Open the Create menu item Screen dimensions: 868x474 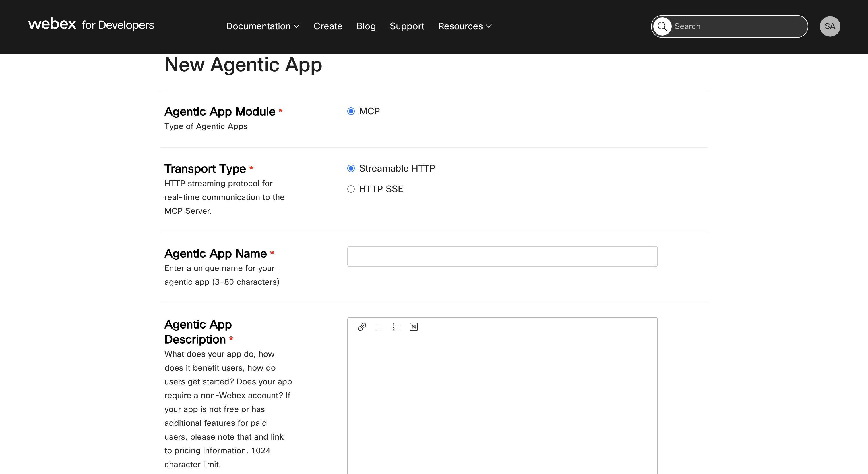[328, 26]
